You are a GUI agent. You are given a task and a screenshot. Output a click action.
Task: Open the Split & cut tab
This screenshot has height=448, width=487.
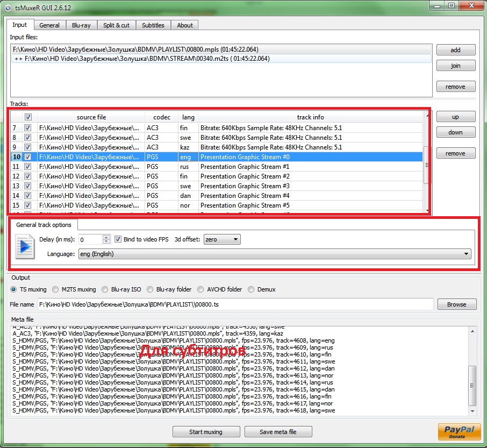click(117, 25)
